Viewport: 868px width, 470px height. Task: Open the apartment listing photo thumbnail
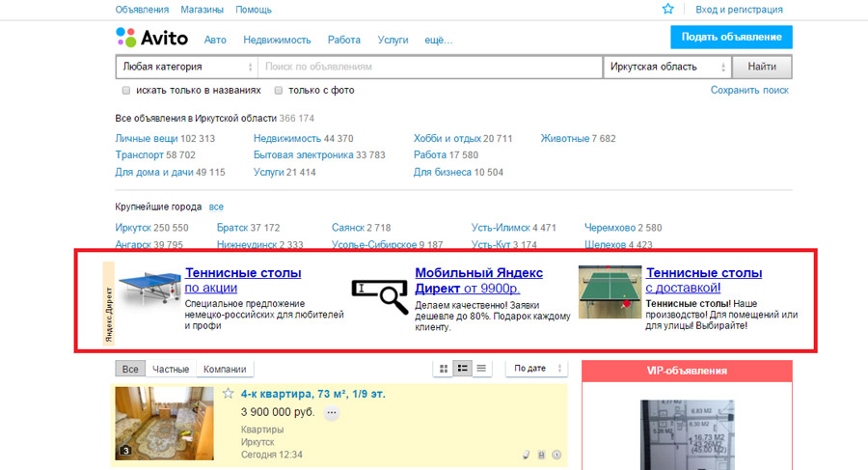click(x=164, y=424)
